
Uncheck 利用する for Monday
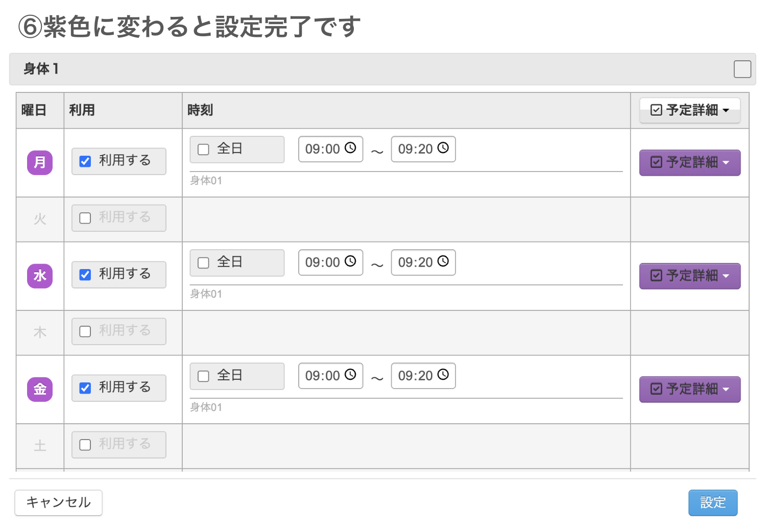pos(85,161)
